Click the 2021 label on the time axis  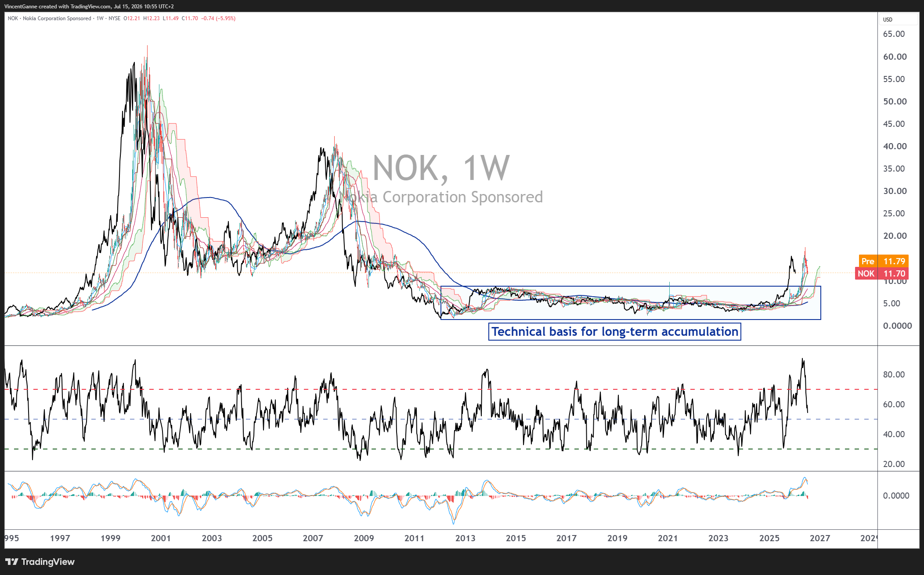(x=668, y=538)
